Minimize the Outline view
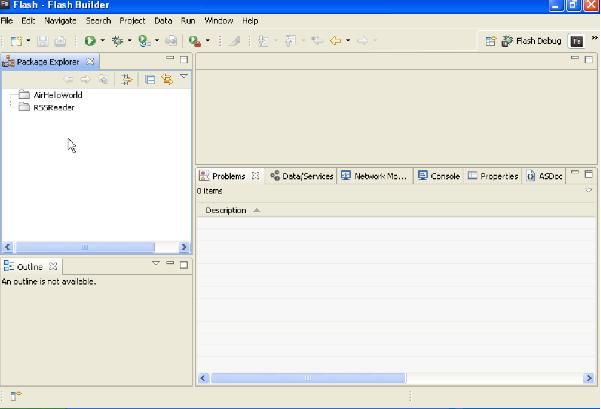This screenshot has width=601, height=409. pos(170,263)
